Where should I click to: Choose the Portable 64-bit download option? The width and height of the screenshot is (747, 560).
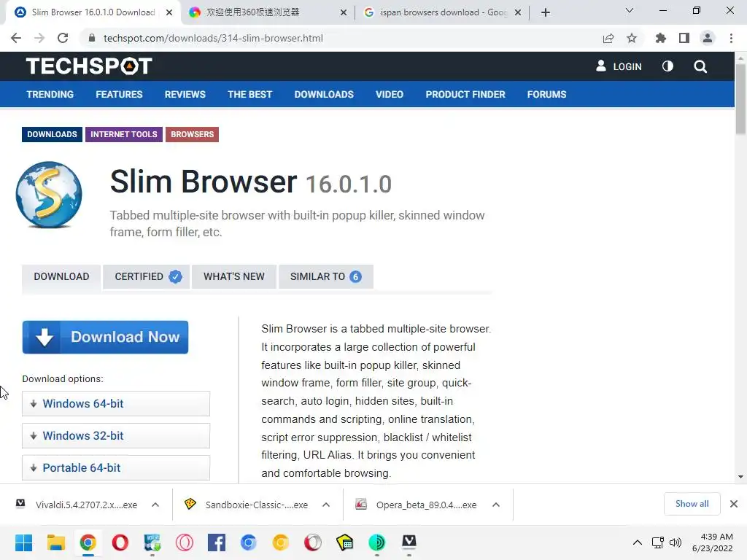pos(116,467)
